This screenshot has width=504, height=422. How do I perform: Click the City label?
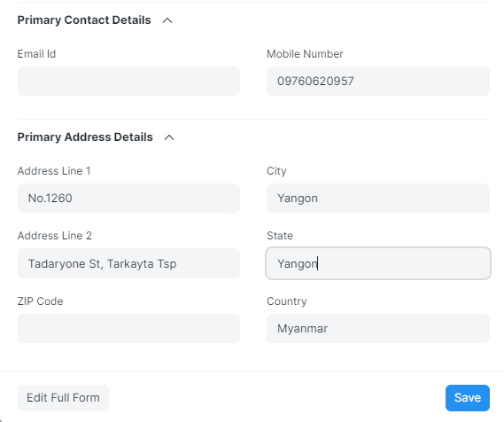click(x=276, y=171)
